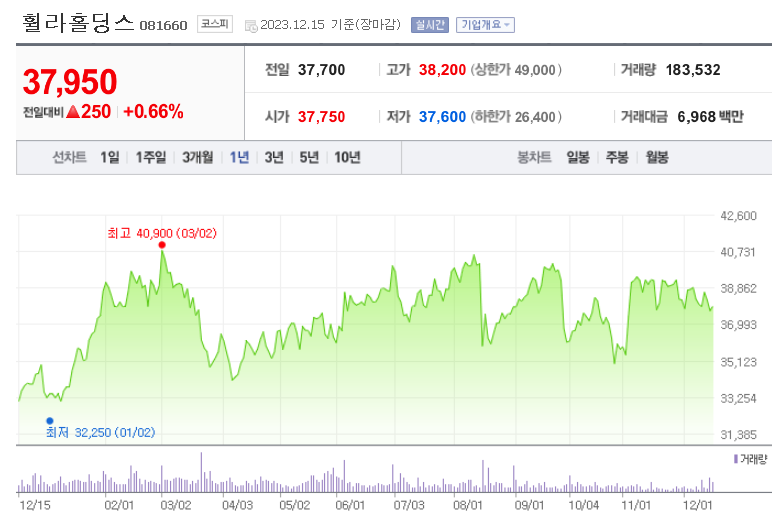The width and height of the screenshot is (772, 529).
Task: Select the 5년 line chart tab
Action: coord(309,157)
